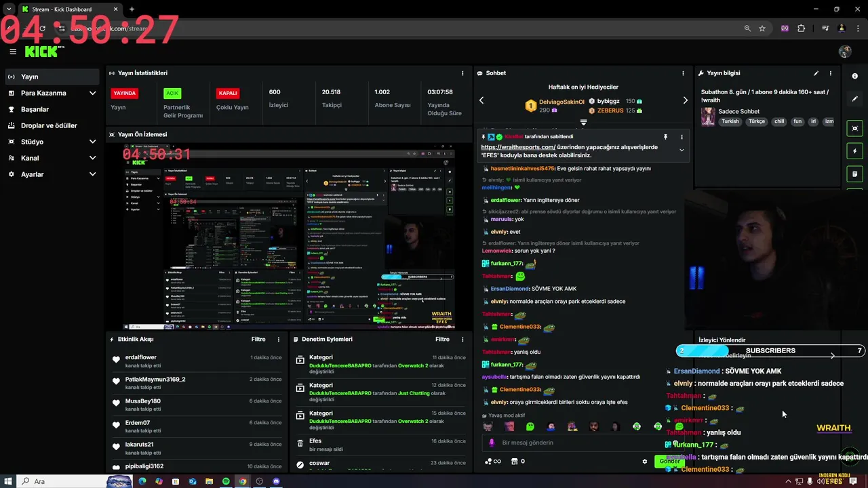This screenshot has width=868, height=488.
Task: Bookmark this page with star icon
Action: point(762,28)
